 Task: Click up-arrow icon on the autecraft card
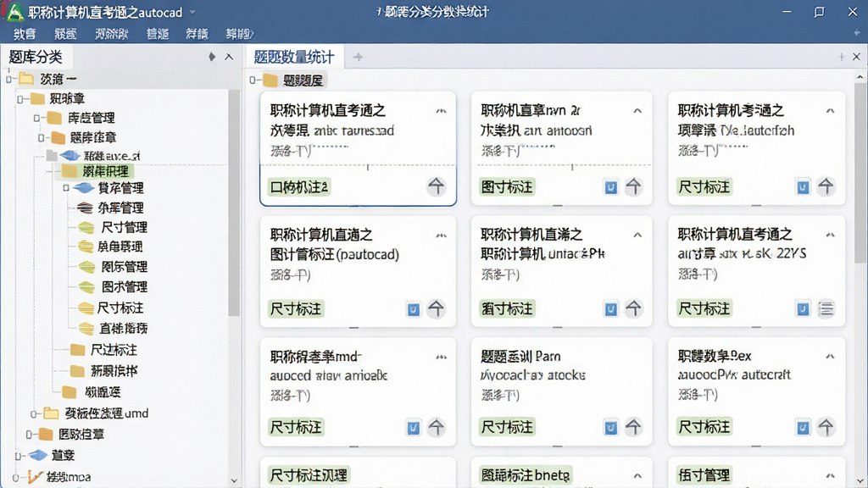826,427
